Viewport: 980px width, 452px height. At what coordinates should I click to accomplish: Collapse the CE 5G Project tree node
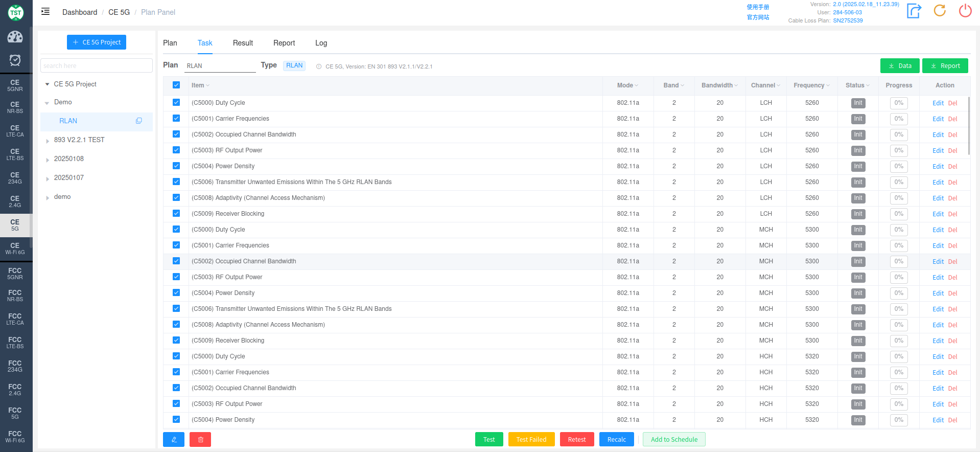coord(48,84)
